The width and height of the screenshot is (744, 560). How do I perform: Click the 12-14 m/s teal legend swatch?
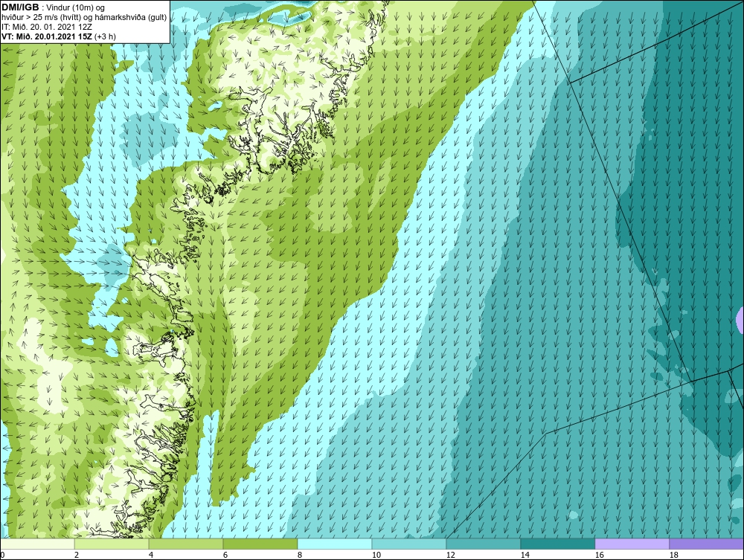[484, 544]
